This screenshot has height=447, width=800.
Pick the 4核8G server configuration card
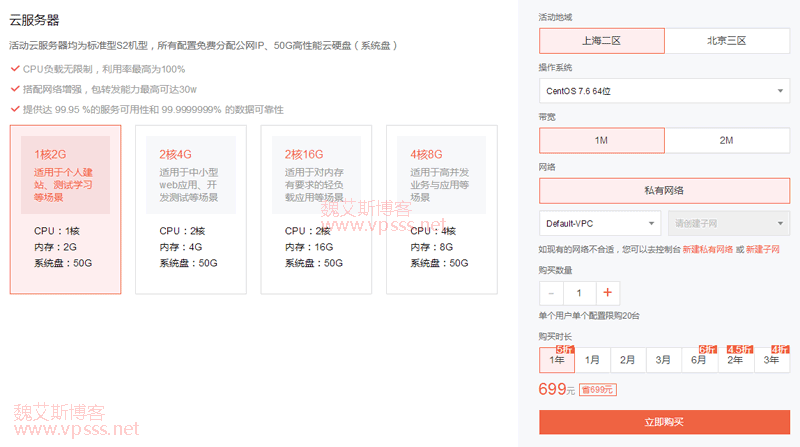tap(441, 210)
